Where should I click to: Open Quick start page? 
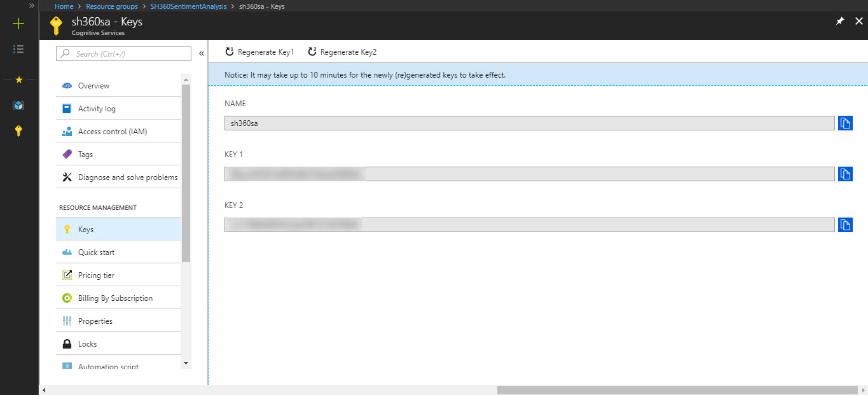coord(118,253)
